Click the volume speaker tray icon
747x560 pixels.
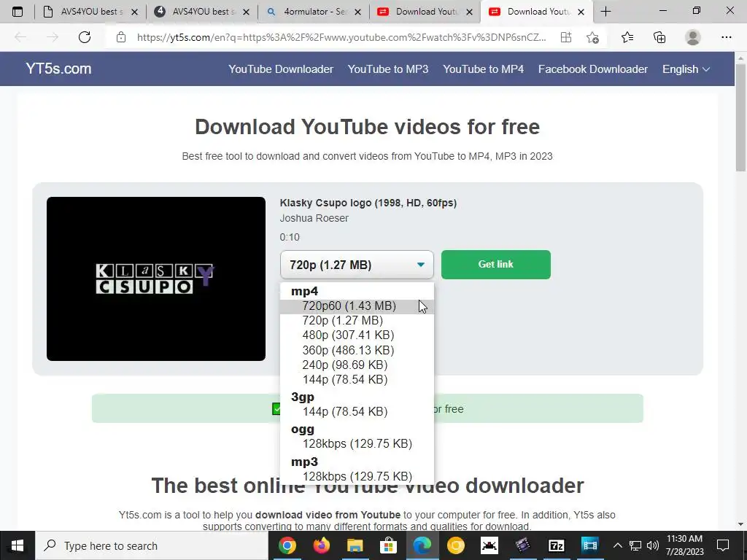653,545
